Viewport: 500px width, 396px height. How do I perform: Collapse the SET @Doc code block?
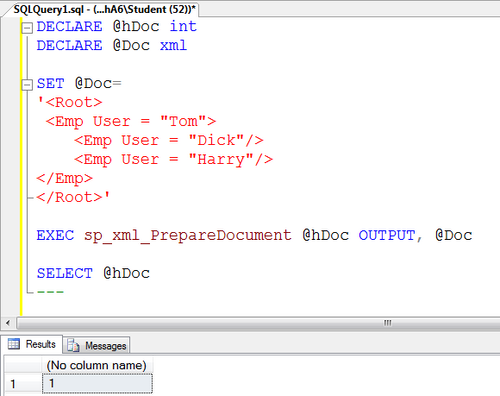click(27, 85)
